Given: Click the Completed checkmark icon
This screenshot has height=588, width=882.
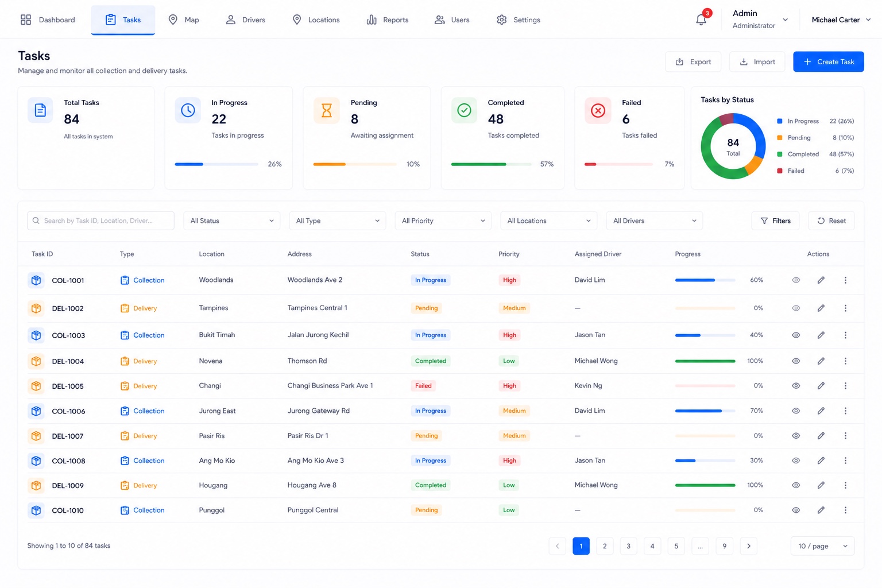Looking at the screenshot, I should 464,110.
